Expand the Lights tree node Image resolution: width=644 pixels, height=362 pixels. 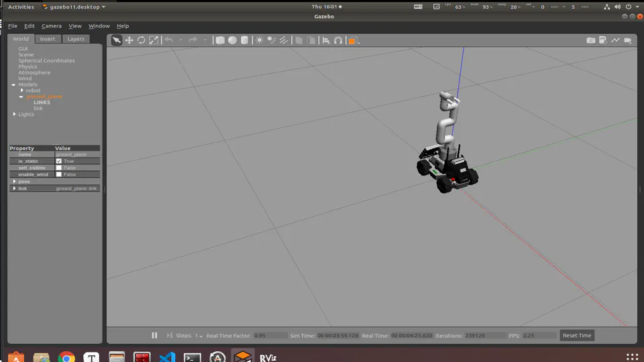point(14,114)
